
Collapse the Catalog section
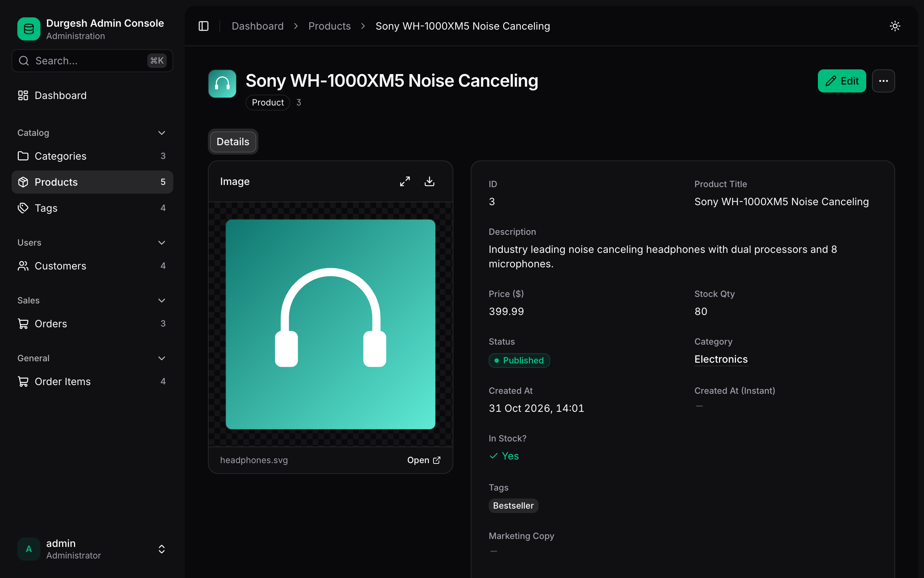pyautogui.click(x=161, y=133)
